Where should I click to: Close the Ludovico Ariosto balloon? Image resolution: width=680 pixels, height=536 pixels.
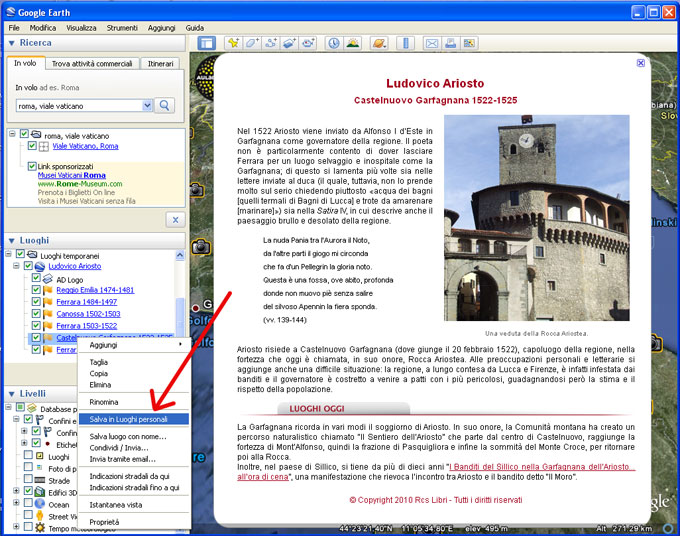click(641, 63)
